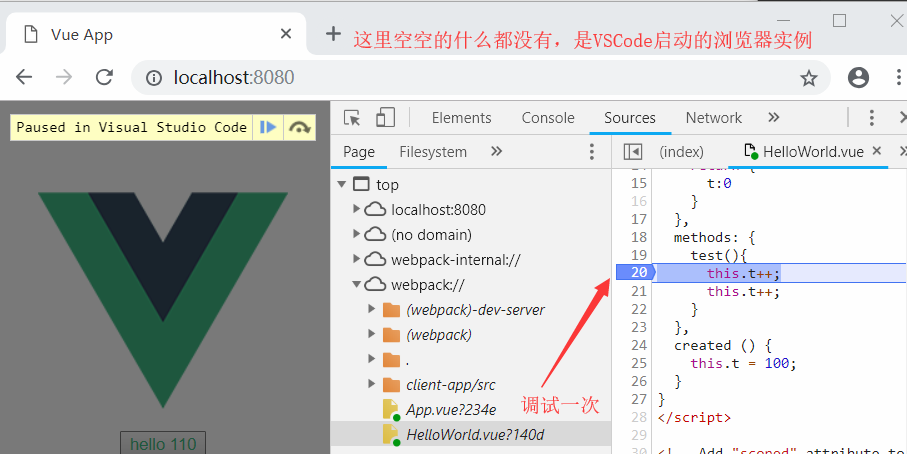
Task: Open App.vue?234e file in tree
Action: (x=451, y=410)
